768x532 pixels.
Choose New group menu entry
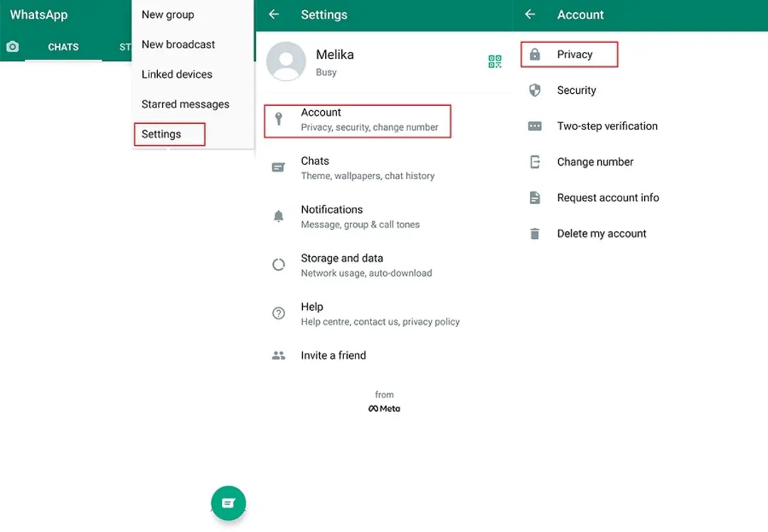(168, 15)
